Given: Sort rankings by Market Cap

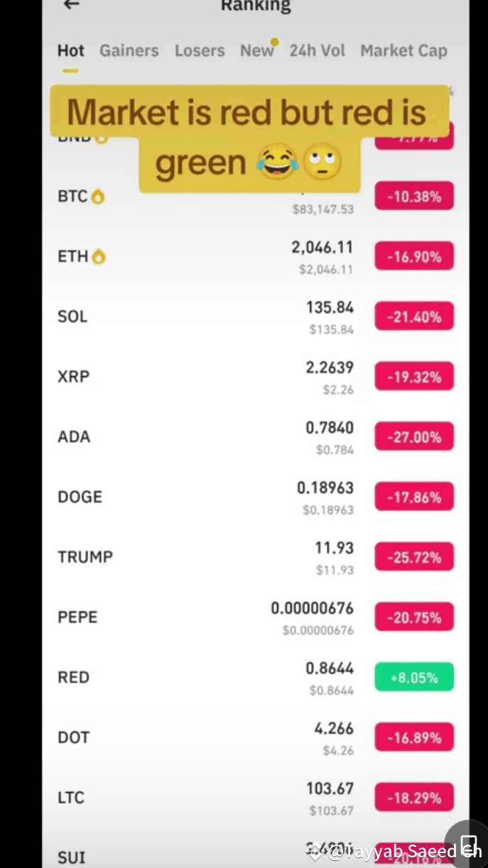Looking at the screenshot, I should 403,50.
